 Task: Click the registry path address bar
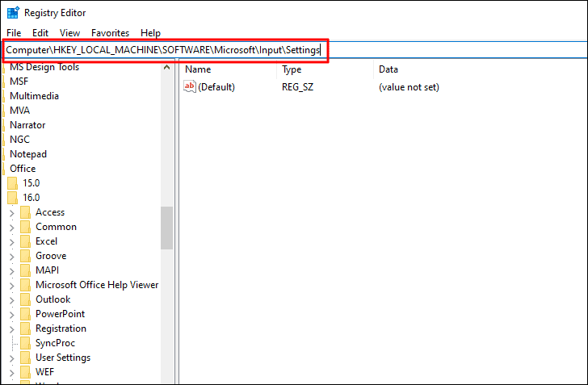pyautogui.click(x=294, y=50)
